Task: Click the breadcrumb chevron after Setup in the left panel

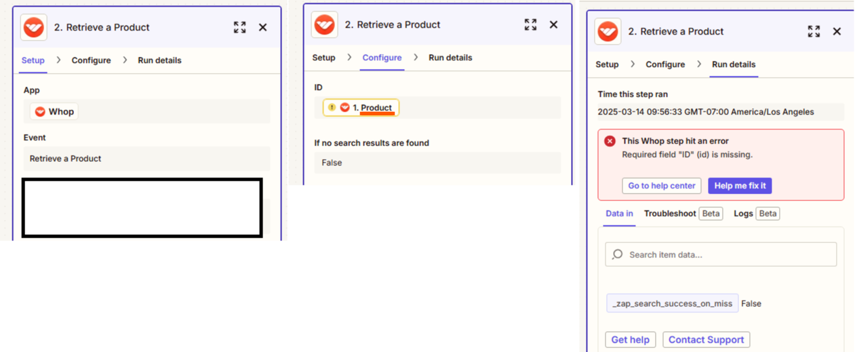Action: [x=58, y=60]
